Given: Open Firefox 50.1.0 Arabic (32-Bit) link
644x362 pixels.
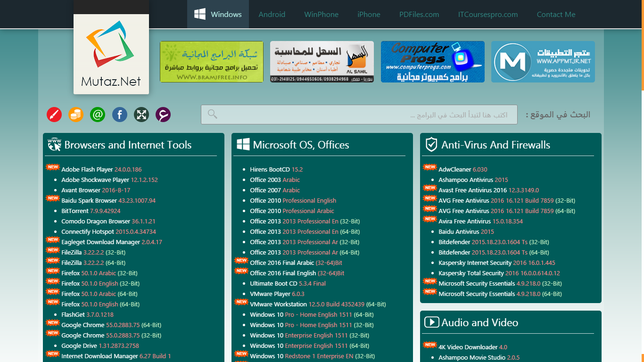Looking at the screenshot, I should pos(100,273).
